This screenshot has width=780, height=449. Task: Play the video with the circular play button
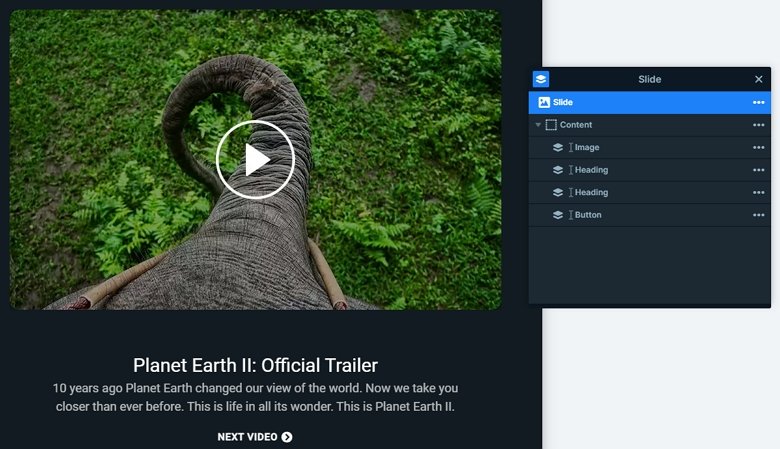pyautogui.click(x=255, y=160)
